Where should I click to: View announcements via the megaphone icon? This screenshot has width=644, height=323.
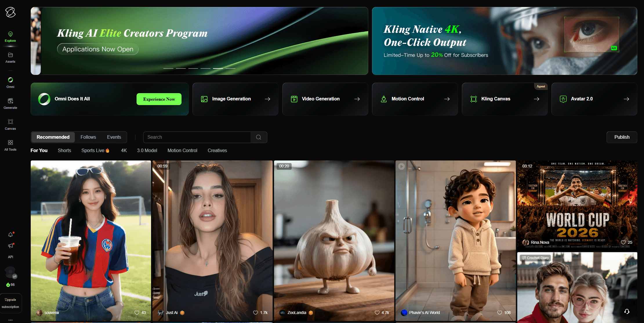(x=10, y=246)
